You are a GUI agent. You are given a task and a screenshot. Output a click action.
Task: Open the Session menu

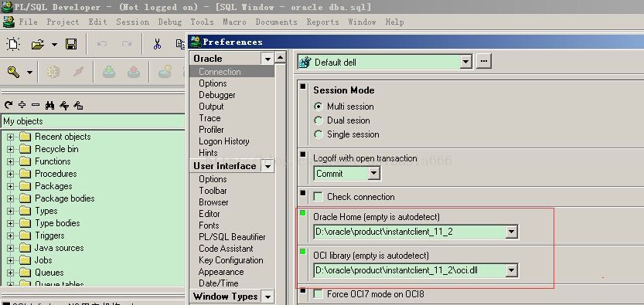click(x=133, y=22)
